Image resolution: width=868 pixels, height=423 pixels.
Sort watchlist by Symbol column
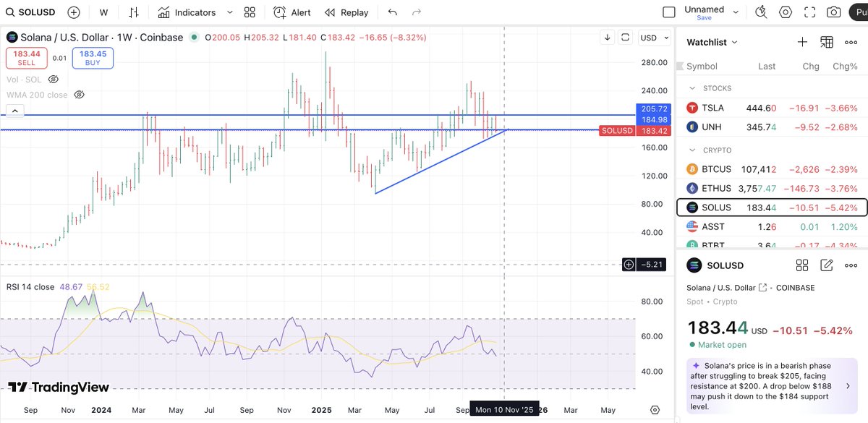tap(702, 67)
